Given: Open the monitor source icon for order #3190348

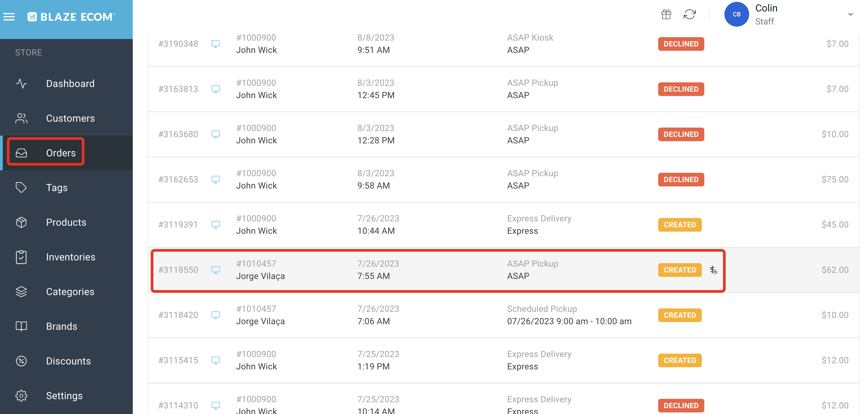Looking at the screenshot, I should [216, 44].
